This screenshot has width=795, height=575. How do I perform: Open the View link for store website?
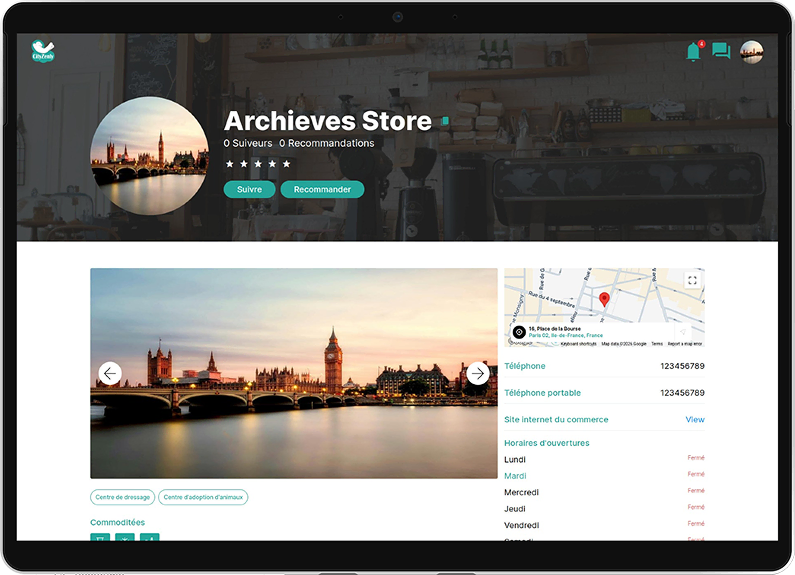[x=695, y=419]
